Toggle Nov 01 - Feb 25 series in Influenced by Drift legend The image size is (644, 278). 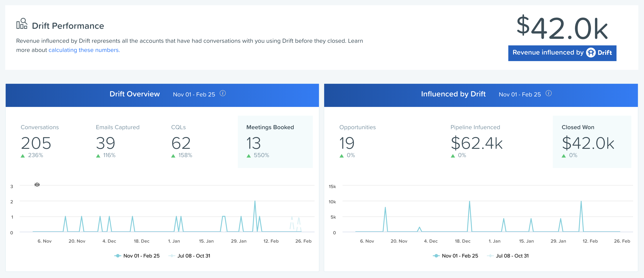coord(455,256)
